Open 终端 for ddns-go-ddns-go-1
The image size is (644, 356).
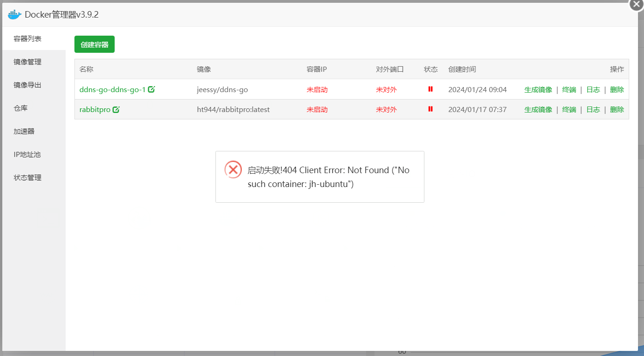(x=569, y=89)
